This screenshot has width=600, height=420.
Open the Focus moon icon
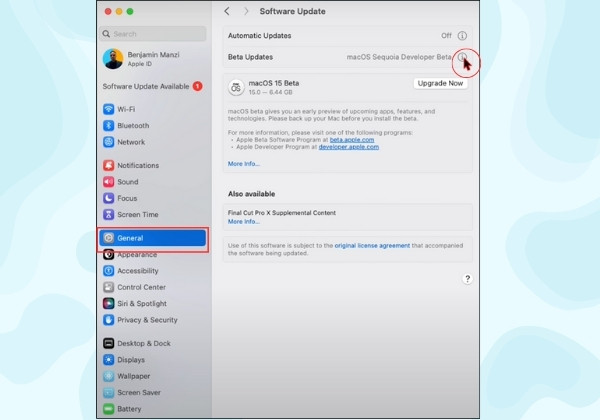point(109,198)
